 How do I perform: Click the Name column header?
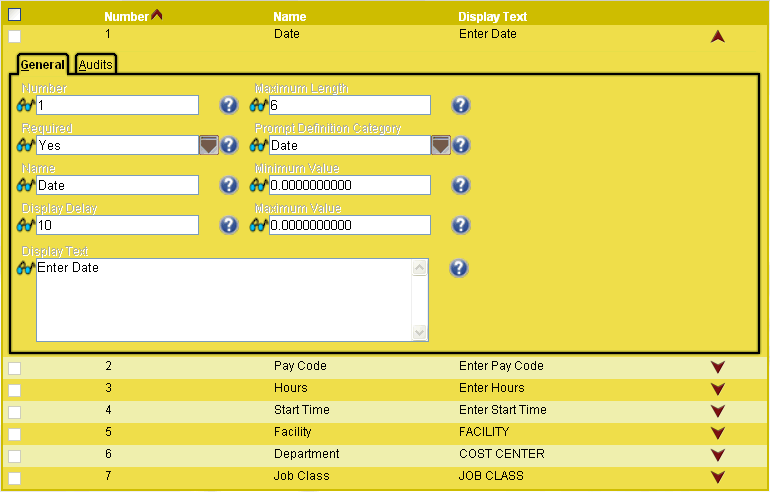[290, 17]
